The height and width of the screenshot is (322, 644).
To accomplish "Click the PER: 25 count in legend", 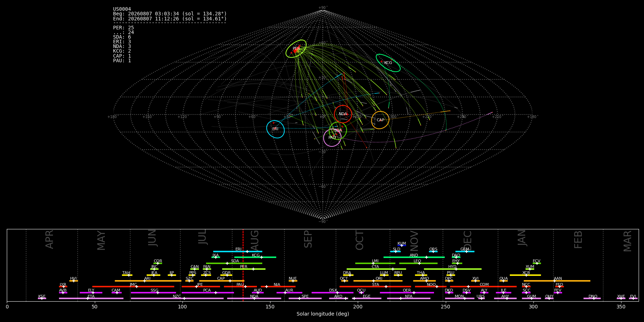I will point(123,28).
